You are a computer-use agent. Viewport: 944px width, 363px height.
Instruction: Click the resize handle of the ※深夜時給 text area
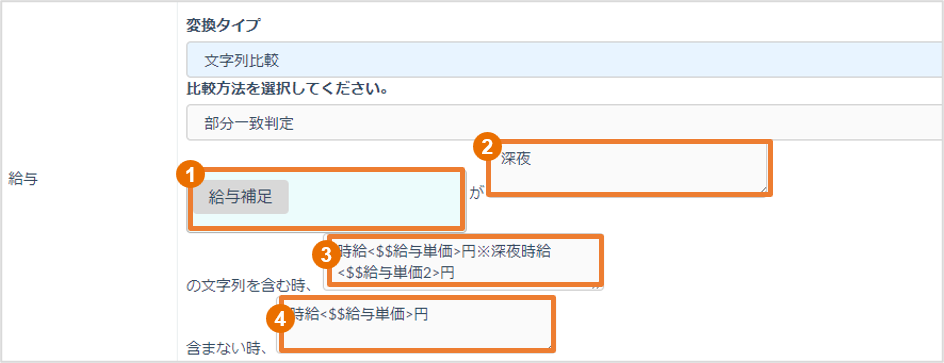coord(597,285)
